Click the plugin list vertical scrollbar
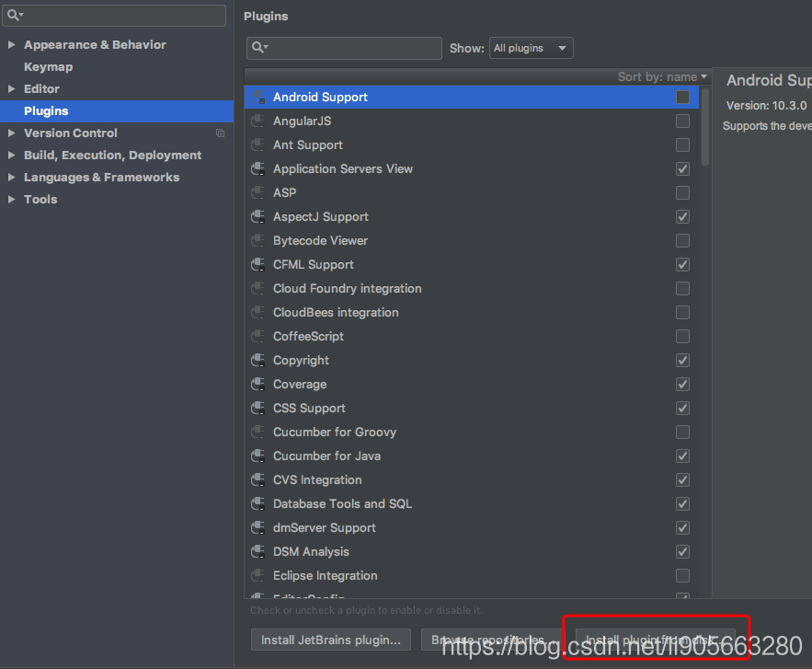 click(704, 128)
